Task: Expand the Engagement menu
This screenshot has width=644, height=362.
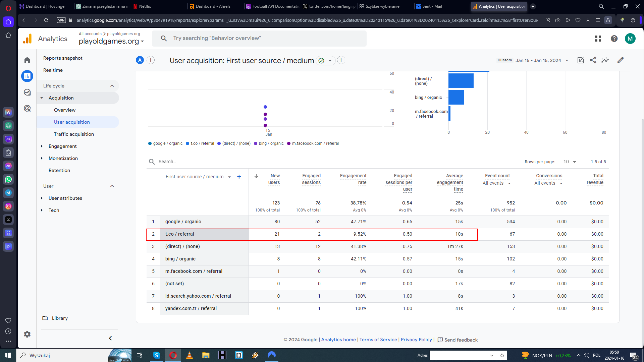Action: [62, 146]
